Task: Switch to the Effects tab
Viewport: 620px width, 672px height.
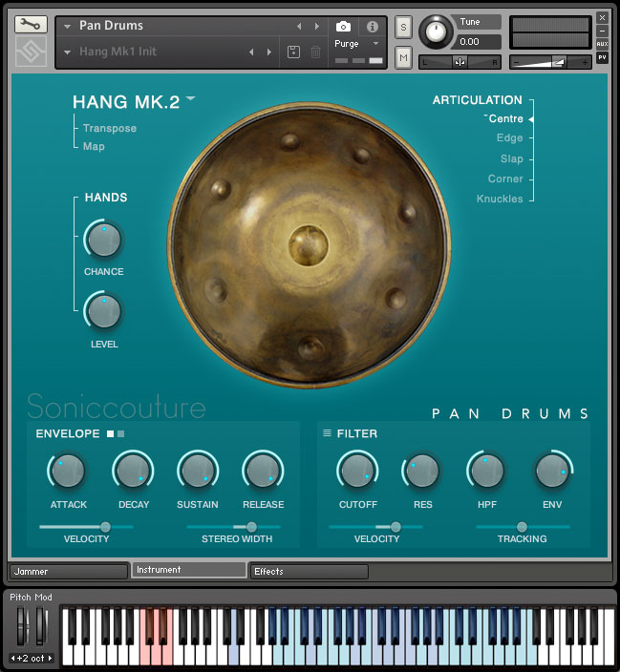Action: pyautogui.click(x=309, y=571)
